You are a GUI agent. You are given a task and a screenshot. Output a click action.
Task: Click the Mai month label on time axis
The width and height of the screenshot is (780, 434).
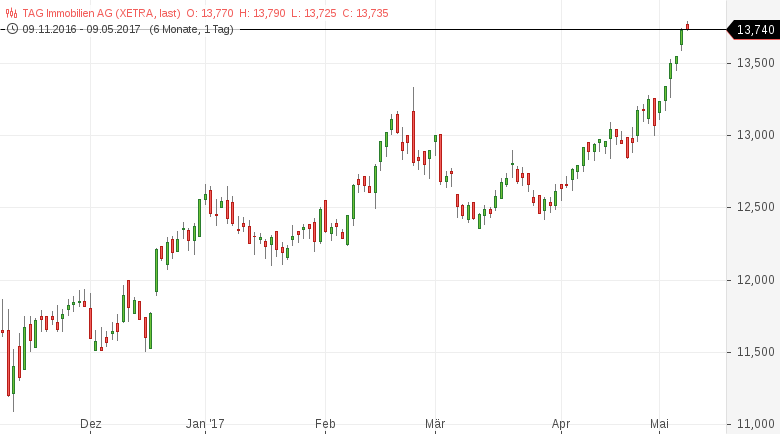tap(659, 424)
